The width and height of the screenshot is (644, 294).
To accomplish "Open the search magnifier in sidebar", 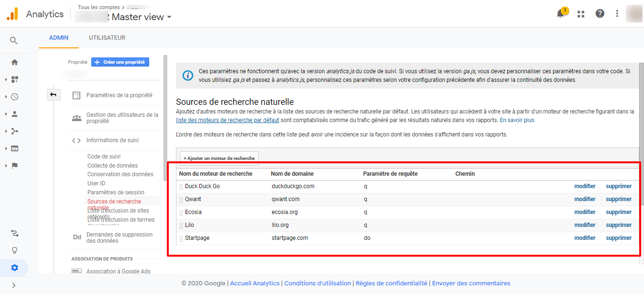I will [14, 41].
